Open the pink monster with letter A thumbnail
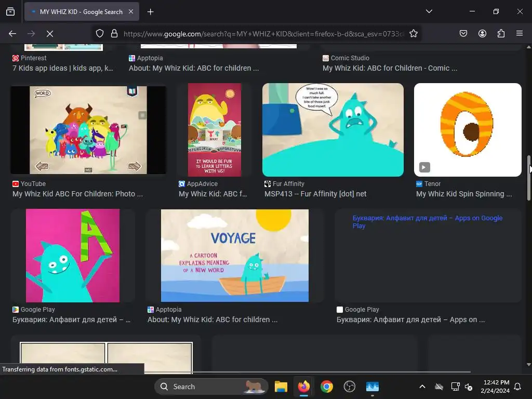 pyautogui.click(x=73, y=256)
